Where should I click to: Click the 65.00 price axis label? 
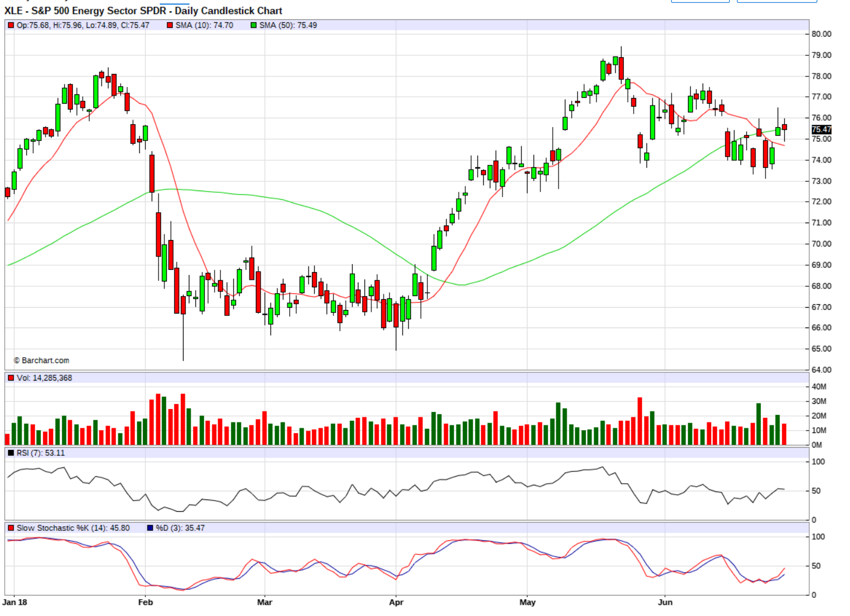(821, 349)
